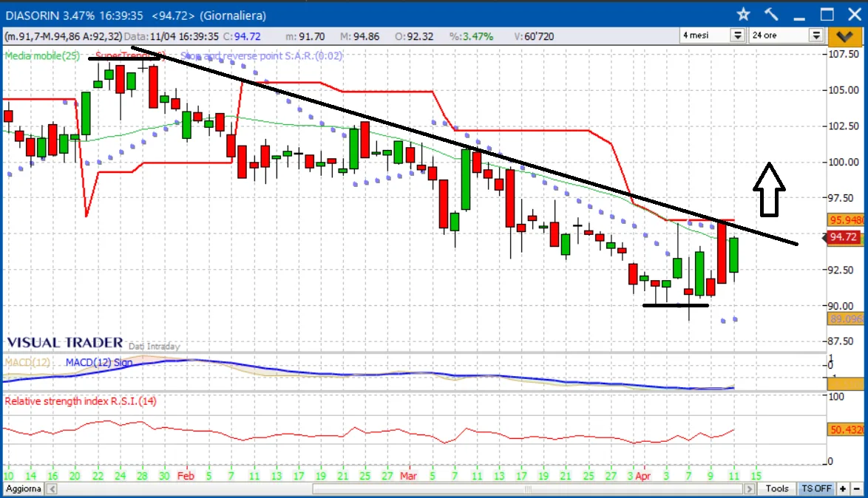Click the pin icon in the title bar

point(771,14)
